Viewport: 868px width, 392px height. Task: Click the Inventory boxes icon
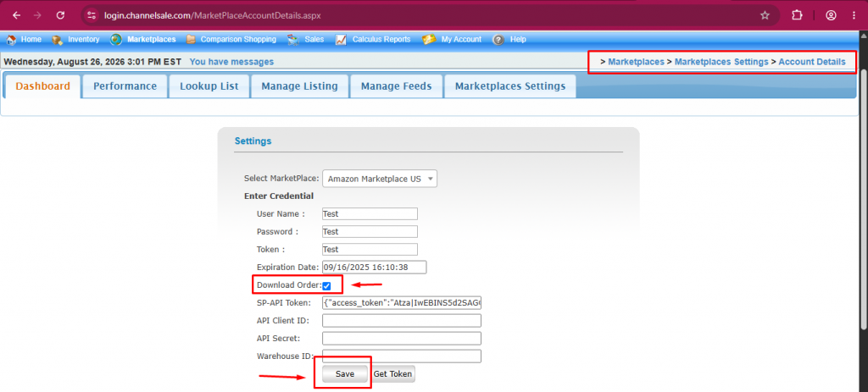(57, 40)
